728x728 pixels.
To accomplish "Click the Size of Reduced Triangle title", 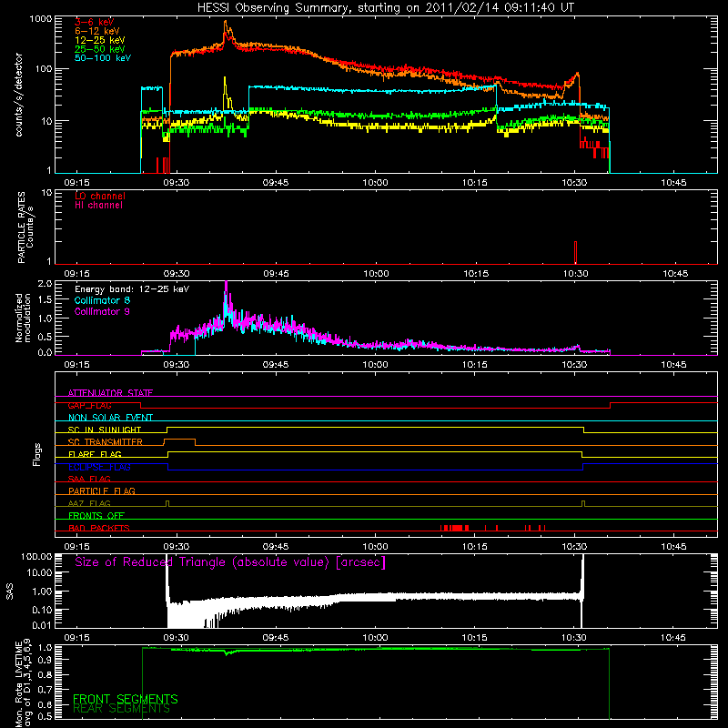I will coord(230,562).
